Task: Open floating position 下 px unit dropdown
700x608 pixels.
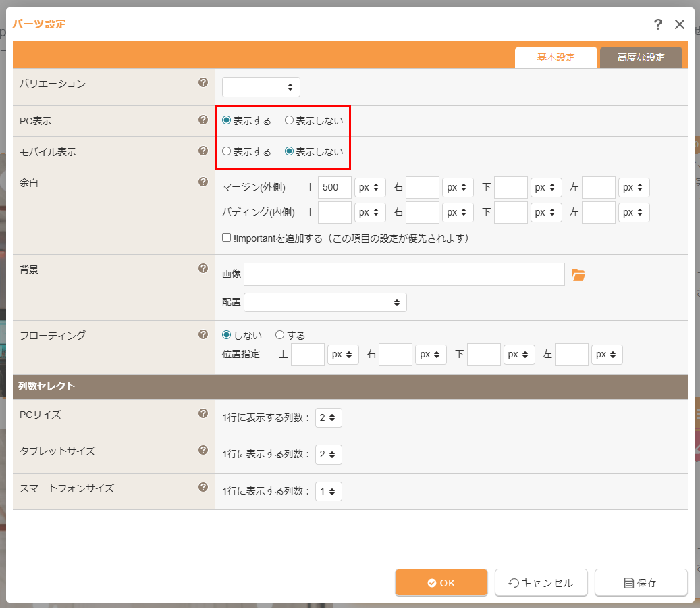Action: pos(519,354)
